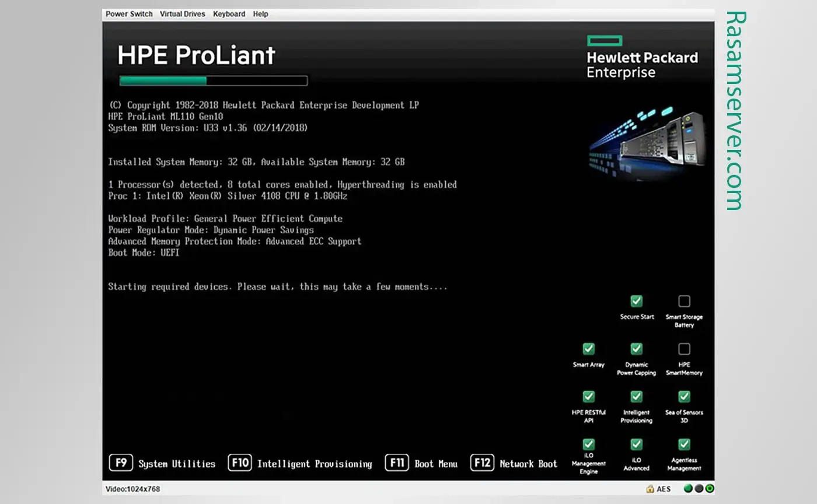Select Intelligent Provisioning boot option label

point(315,464)
